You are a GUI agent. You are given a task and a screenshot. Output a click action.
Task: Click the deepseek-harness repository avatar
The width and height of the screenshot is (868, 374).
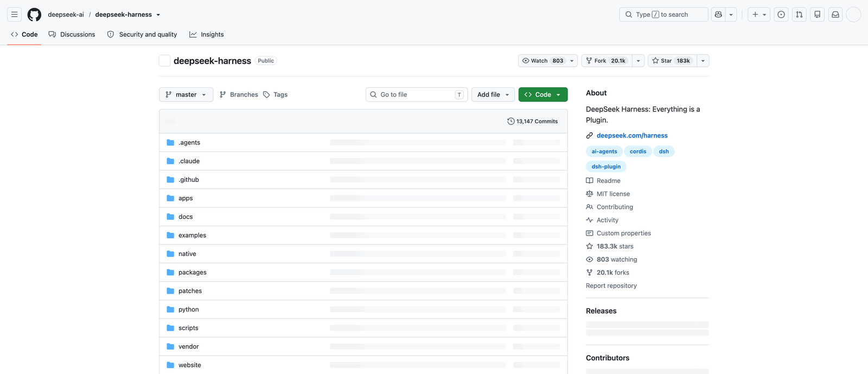pos(164,61)
